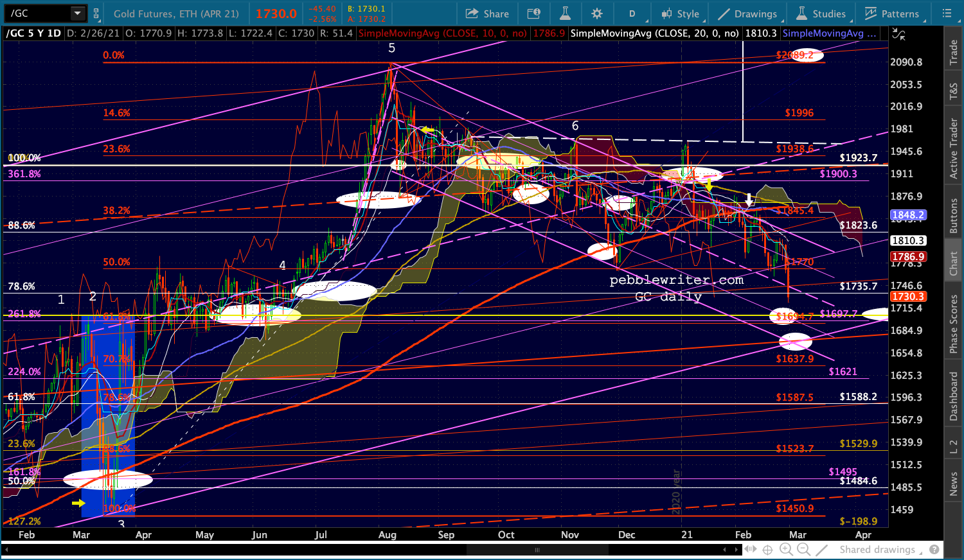Toggle the symbol link chain icon
Screen dimensions: 964x560
[96, 13]
